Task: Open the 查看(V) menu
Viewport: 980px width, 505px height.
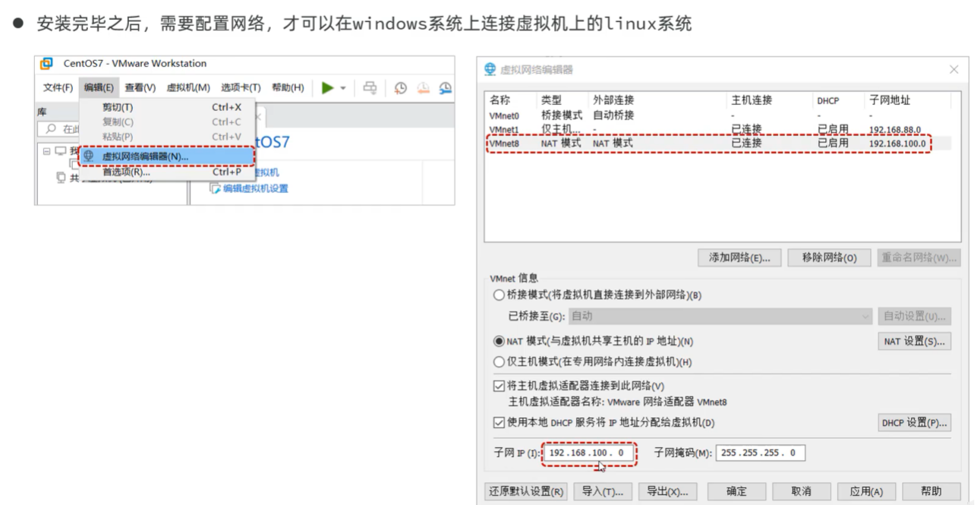Action: click(140, 87)
